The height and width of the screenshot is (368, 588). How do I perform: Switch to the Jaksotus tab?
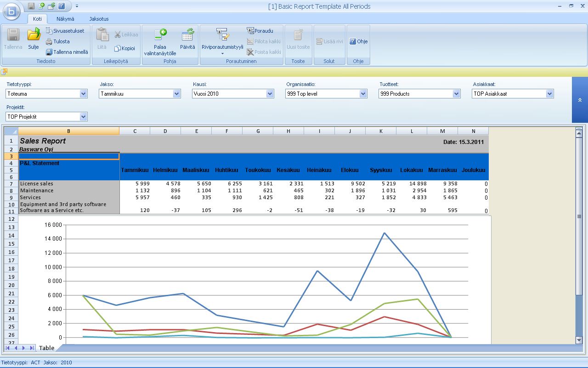[99, 19]
